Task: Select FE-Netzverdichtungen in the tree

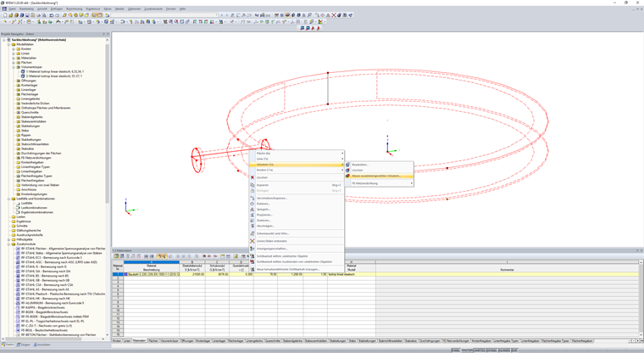Action: (36, 158)
